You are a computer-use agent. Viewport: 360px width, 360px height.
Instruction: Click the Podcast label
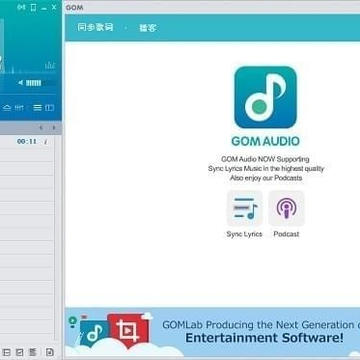tap(286, 234)
